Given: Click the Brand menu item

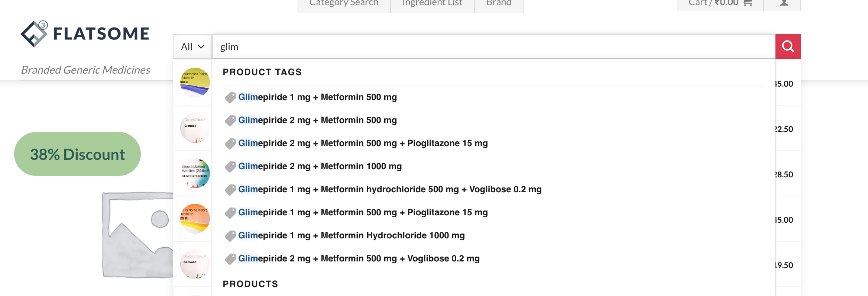Looking at the screenshot, I should (498, 3).
